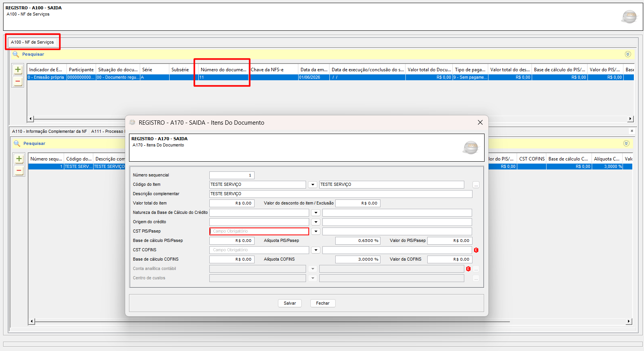Click the upper Pesquisar magnifier icon

[16, 54]
